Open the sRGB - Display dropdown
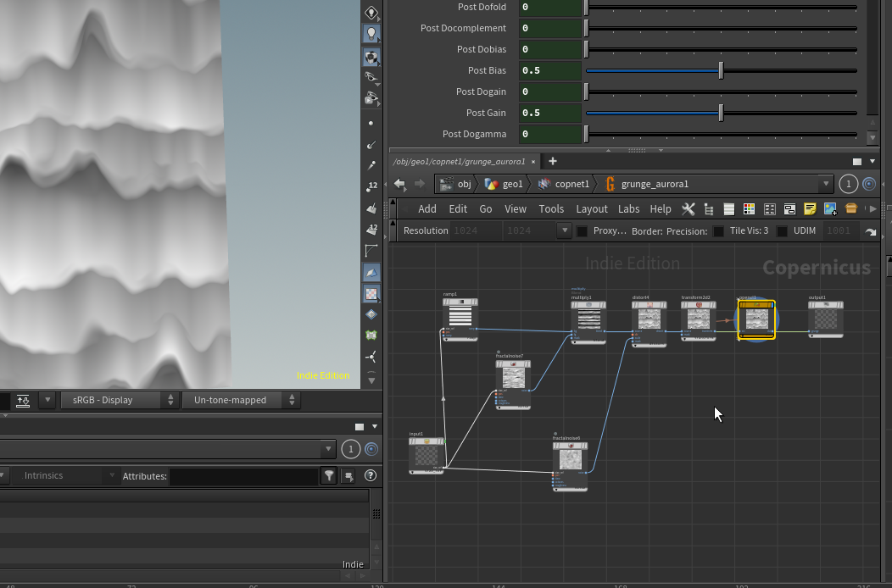This screenshot has width=892, height=588. click(x=119, y=400)
